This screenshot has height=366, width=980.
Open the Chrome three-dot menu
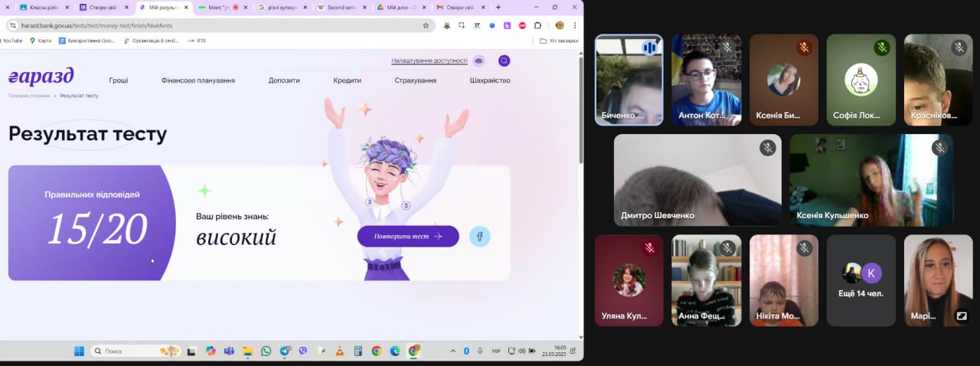pos(574,25)
